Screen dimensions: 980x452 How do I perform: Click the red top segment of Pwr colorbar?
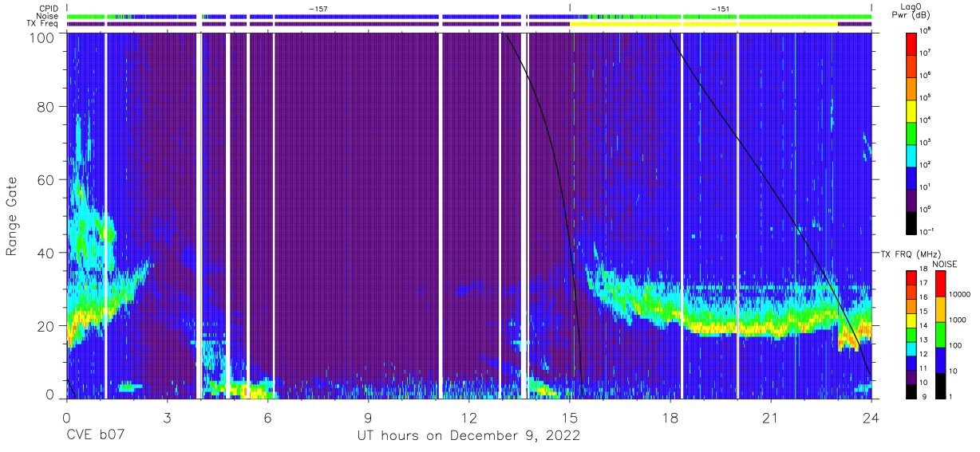(x=912, y=42)
